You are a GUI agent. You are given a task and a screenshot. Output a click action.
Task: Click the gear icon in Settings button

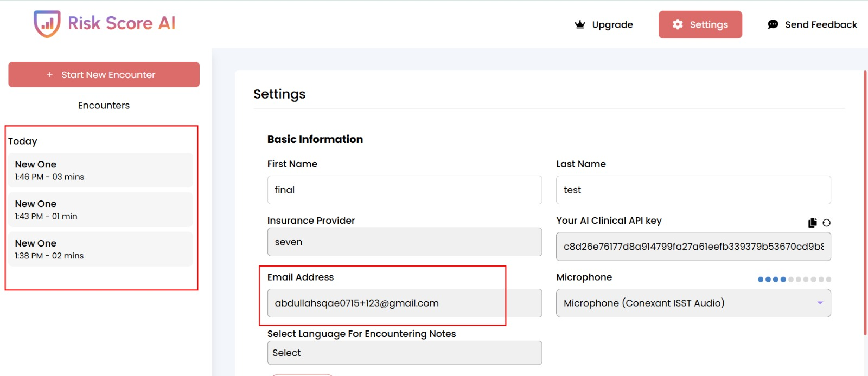point(678,24)
